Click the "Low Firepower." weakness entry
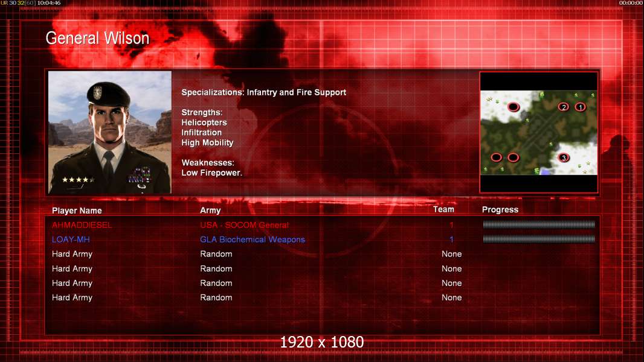Screen dimensions: 644x362 click(212, 173)
